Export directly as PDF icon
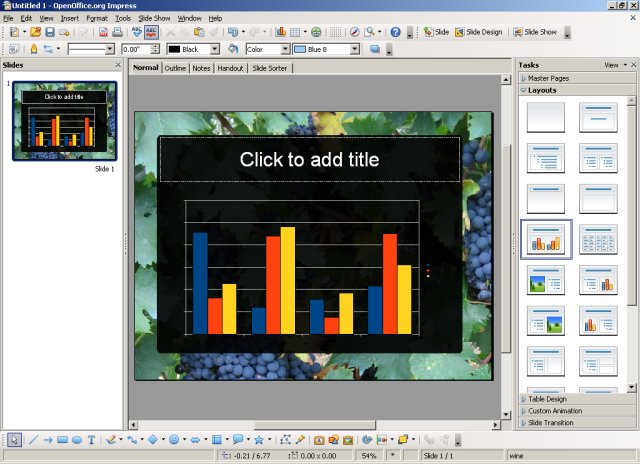The image size is (640, 464). tap(103, 32)
